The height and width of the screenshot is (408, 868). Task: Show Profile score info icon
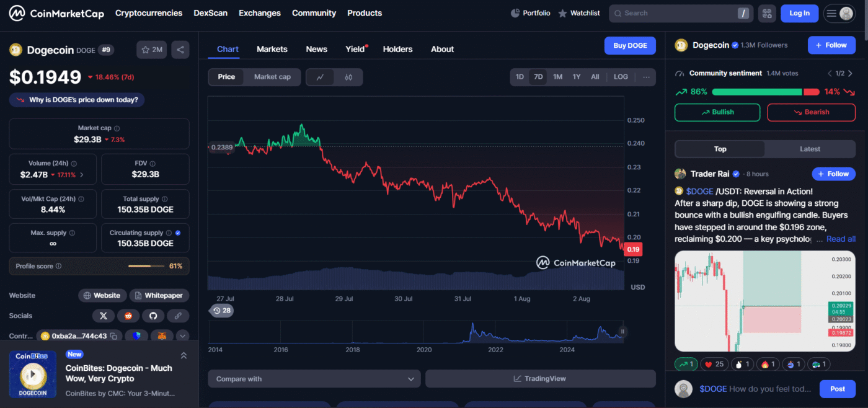point(59,266)
